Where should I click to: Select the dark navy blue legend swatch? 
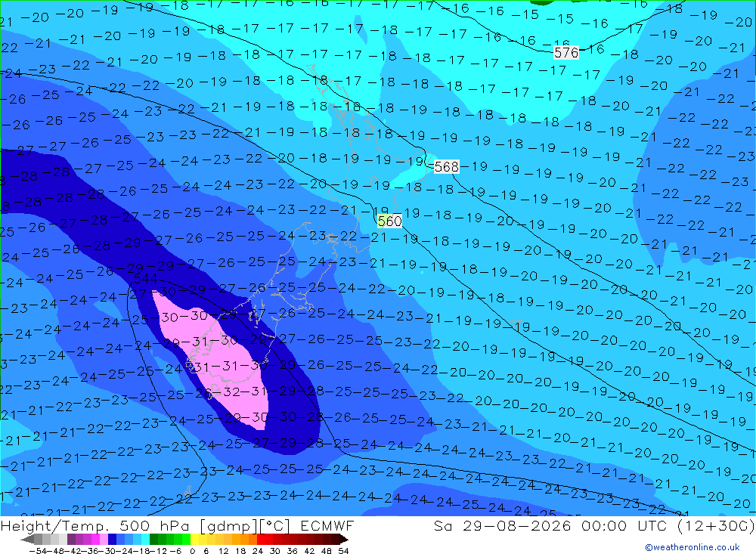point(112,540)
